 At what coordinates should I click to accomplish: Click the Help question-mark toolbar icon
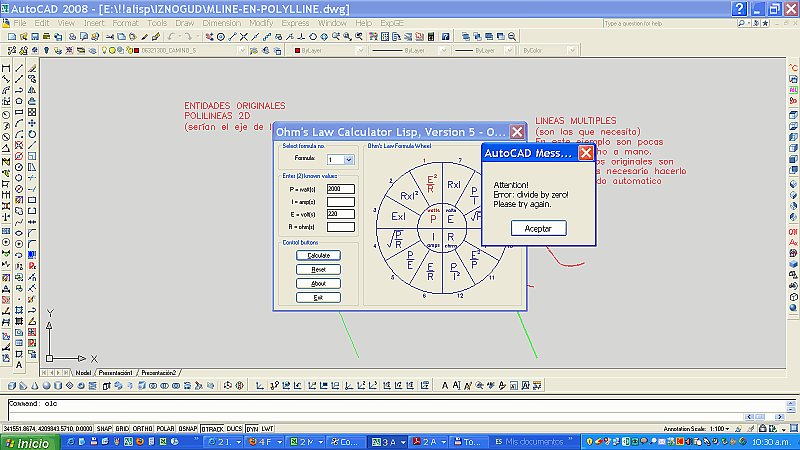tap(445, 36)
